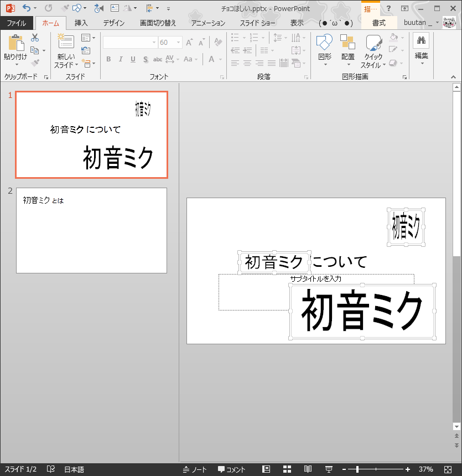Click the zoom out minus button
This screenshot has width=462, height=476.
click(x=344, y=469)
